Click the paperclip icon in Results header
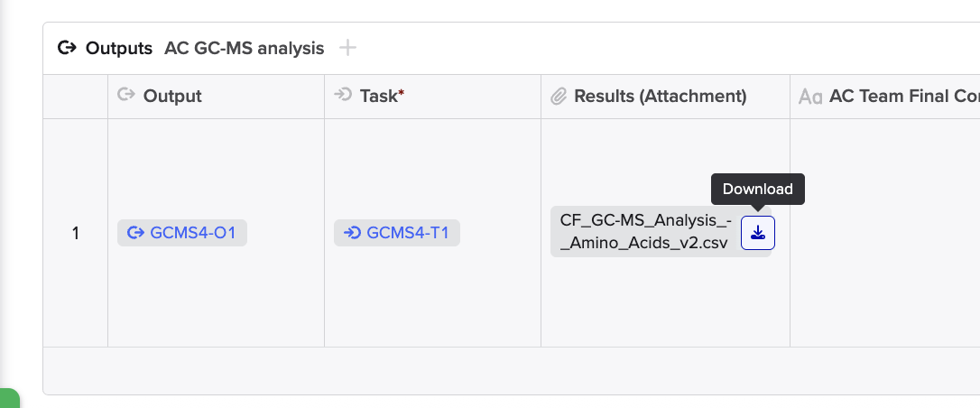 [x=558, y=97]
